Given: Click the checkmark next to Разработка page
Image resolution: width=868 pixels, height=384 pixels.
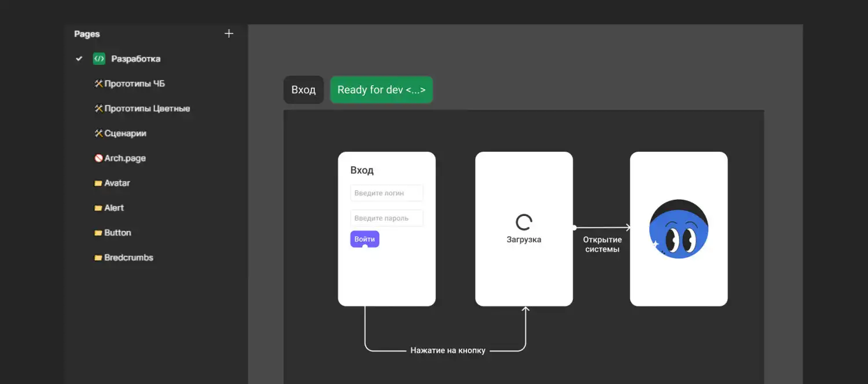Looking at the screenshot, I should [79, 58].
